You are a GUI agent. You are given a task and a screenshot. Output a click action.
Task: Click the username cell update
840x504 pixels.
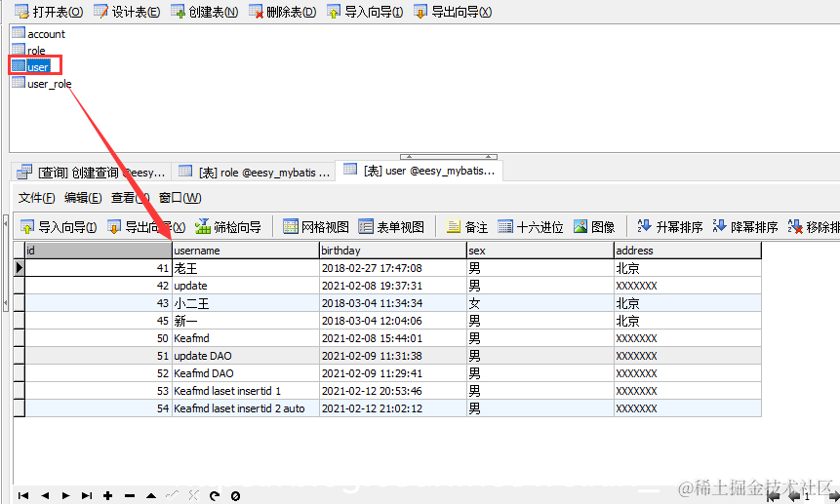(245, 286)
